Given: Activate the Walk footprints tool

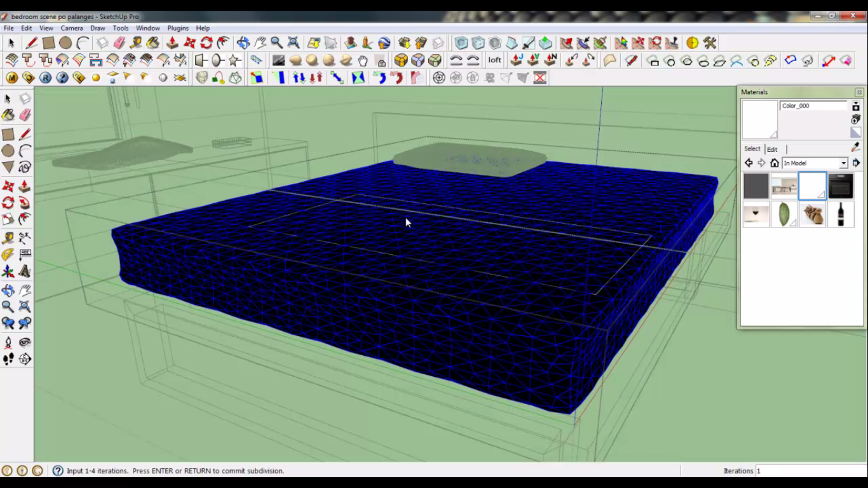Looking at the screenshot, I should (x=8, y=359).
